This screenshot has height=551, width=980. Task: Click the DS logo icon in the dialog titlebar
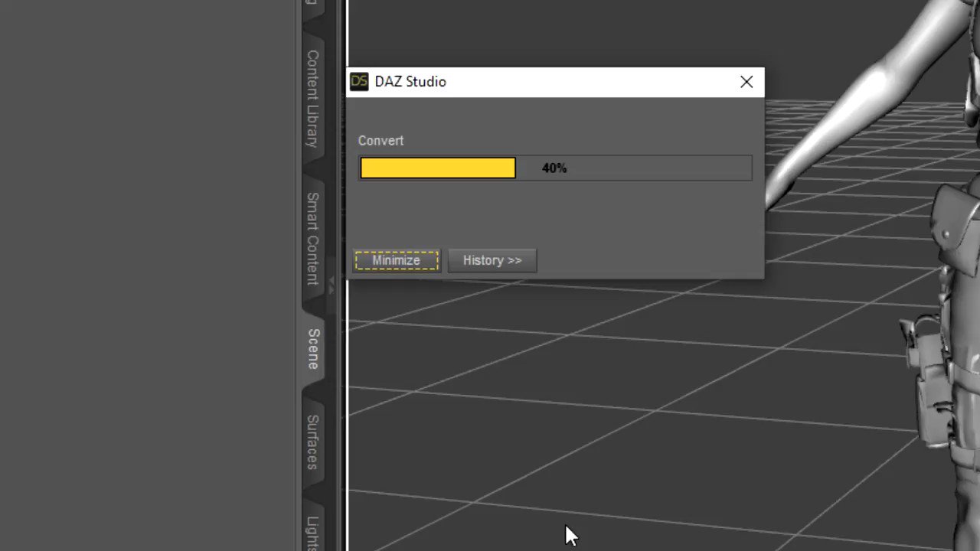359,82
